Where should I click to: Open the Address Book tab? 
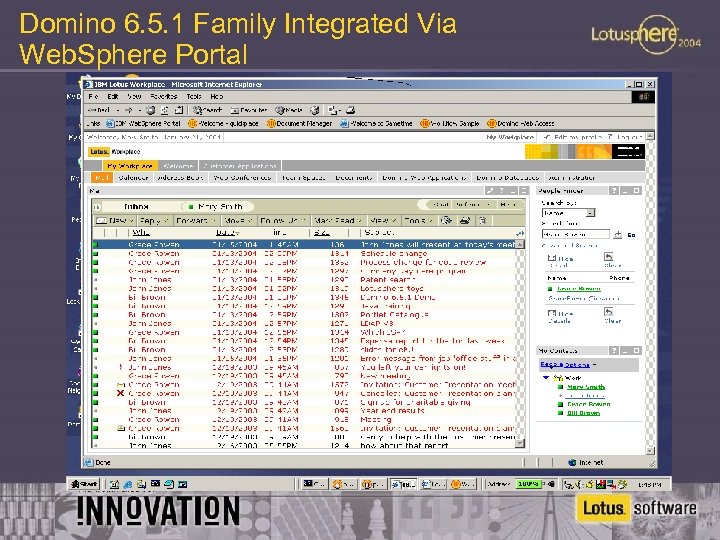180,178
